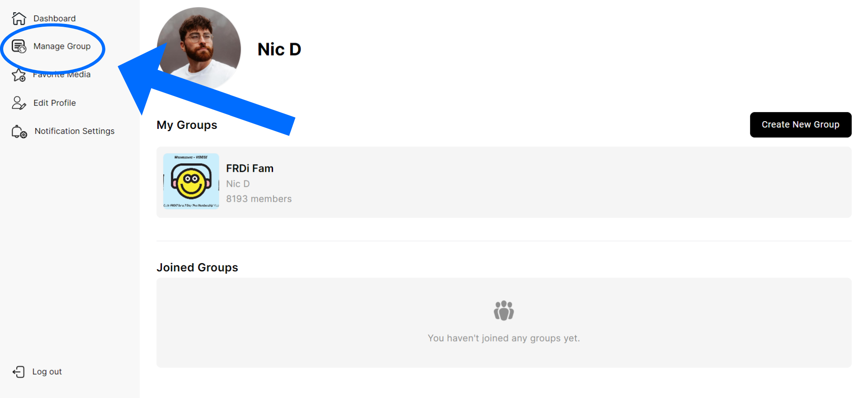
Task: Open Notification Settings
Action: pyautogui.click(x=75, y=131)
